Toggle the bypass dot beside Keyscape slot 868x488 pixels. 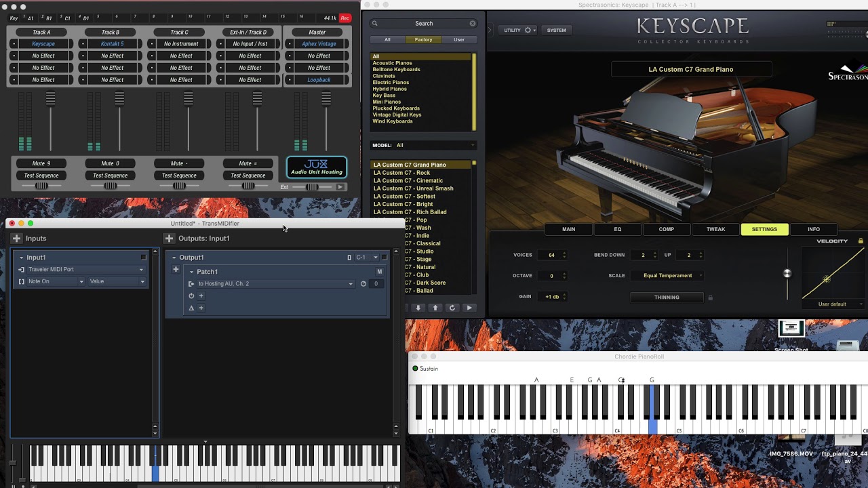(x=14, y=44)
